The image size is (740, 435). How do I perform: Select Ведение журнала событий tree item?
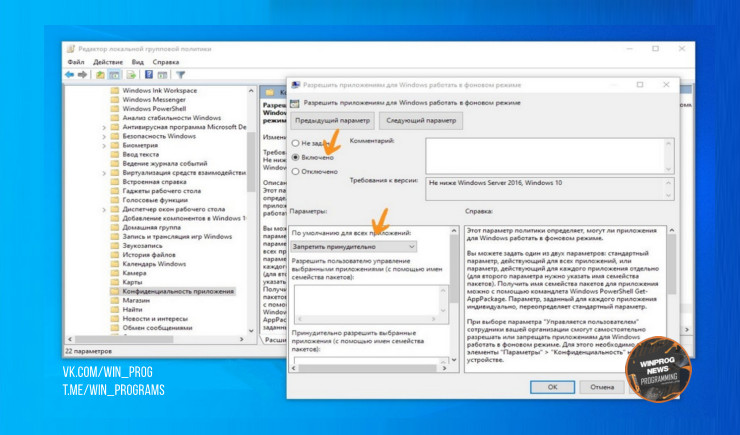pyautogui.click(x=165, y=164)
